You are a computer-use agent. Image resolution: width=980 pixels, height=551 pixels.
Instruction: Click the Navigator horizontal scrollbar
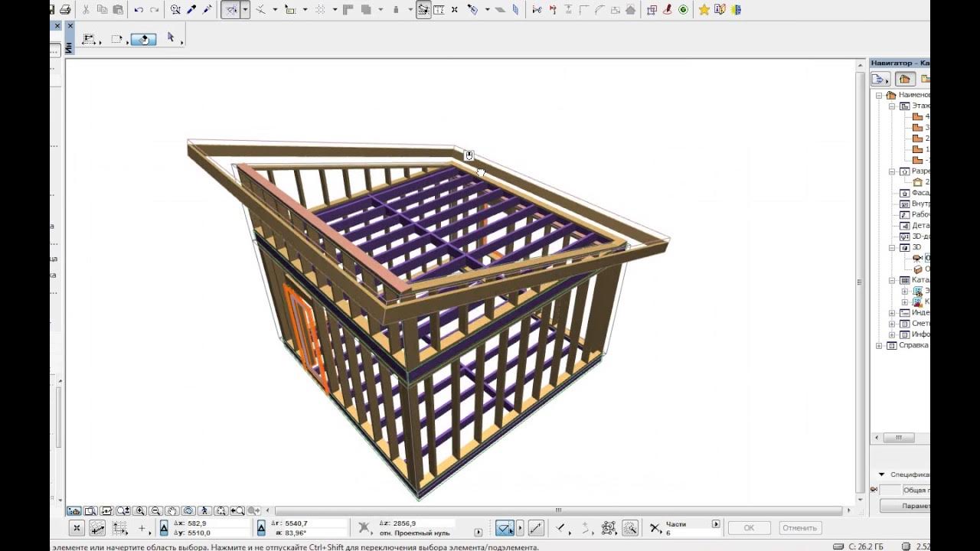click(900, 438)
